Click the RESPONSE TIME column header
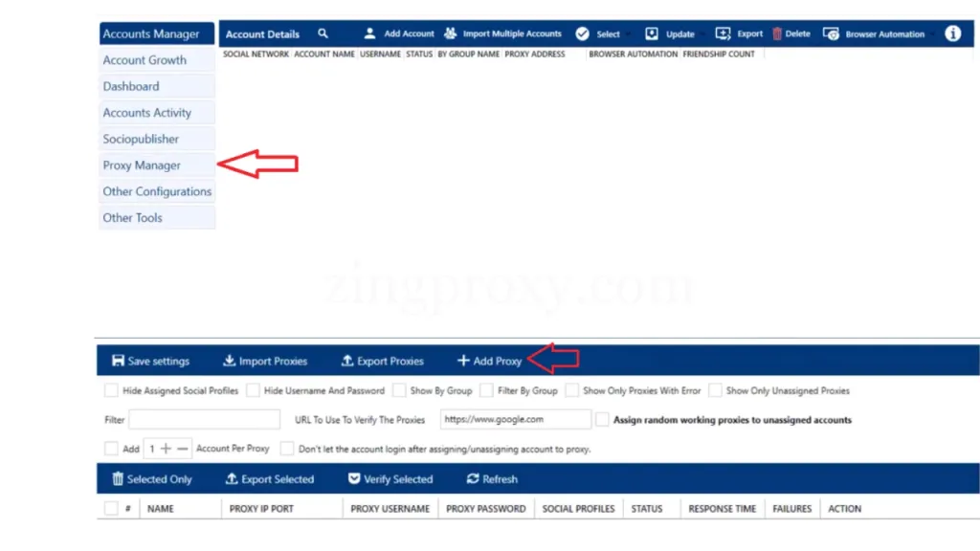Viewport: 980px width, 551px height. (722, 509)
